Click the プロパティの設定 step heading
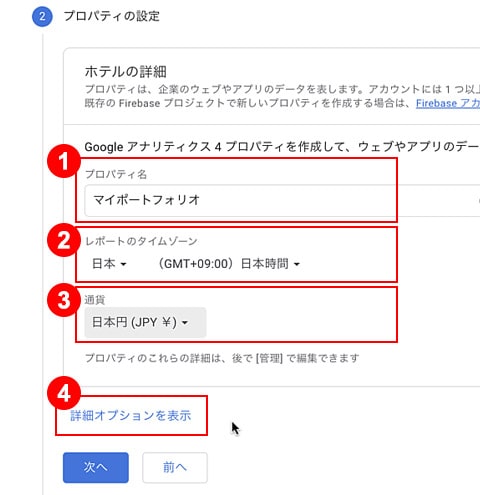The height and width of the screenshot is (495, 480). tap(112, 16)
